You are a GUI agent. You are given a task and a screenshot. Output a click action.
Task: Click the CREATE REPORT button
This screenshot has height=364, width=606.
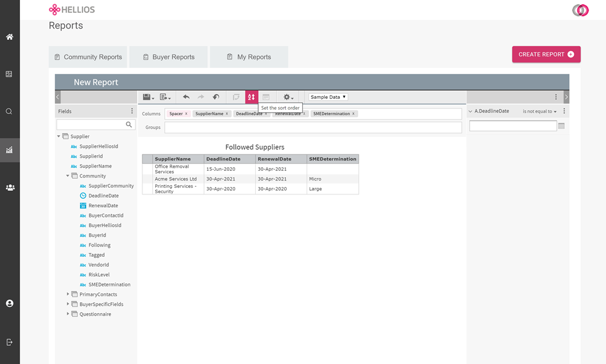point(546,55)
